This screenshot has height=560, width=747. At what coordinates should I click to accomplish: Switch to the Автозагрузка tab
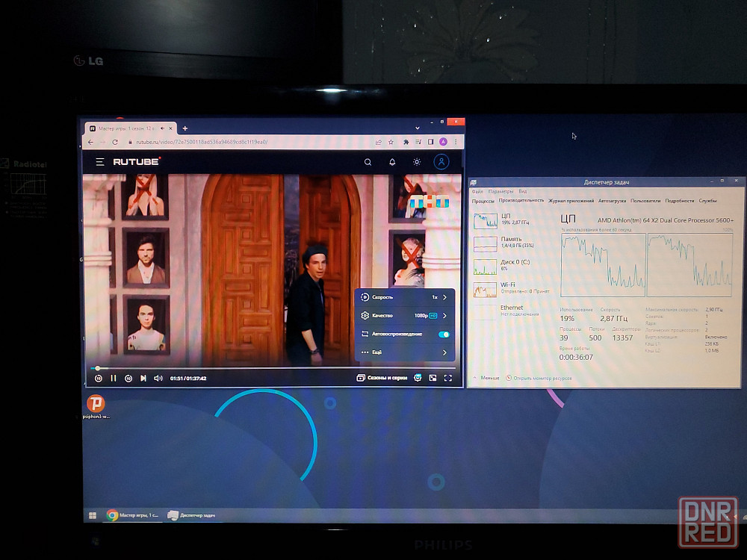coord(613,201)
